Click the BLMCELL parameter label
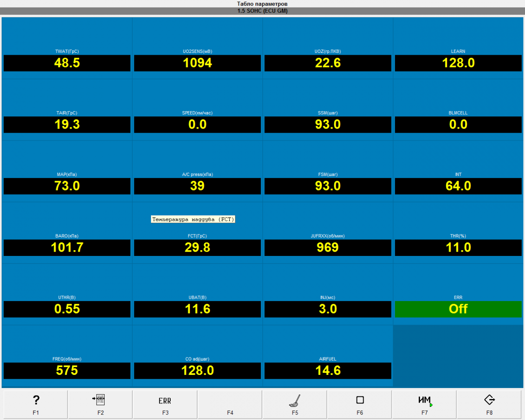The width and height of the screenshot is (525, 420). click(458, 113)
